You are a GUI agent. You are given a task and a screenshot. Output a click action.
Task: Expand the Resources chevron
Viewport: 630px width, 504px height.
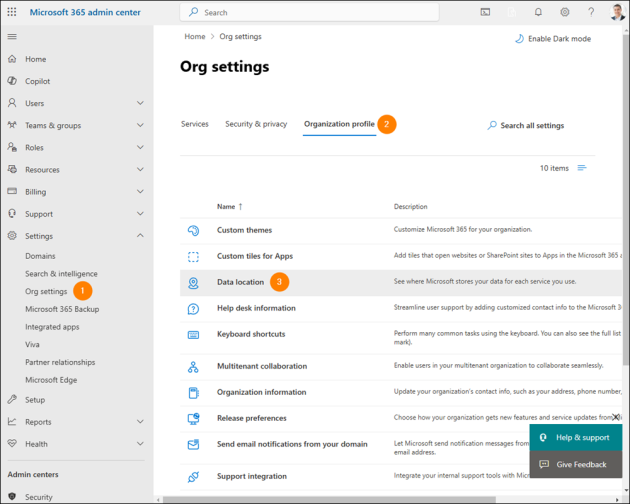(140, 169)
